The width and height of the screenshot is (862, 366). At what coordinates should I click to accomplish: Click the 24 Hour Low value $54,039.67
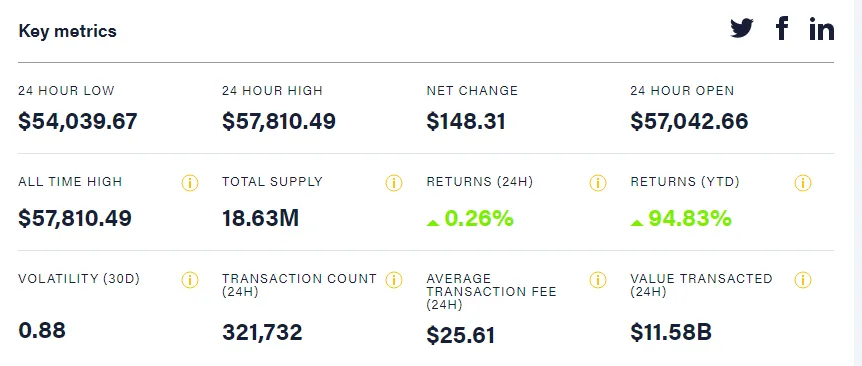[78, 121]
